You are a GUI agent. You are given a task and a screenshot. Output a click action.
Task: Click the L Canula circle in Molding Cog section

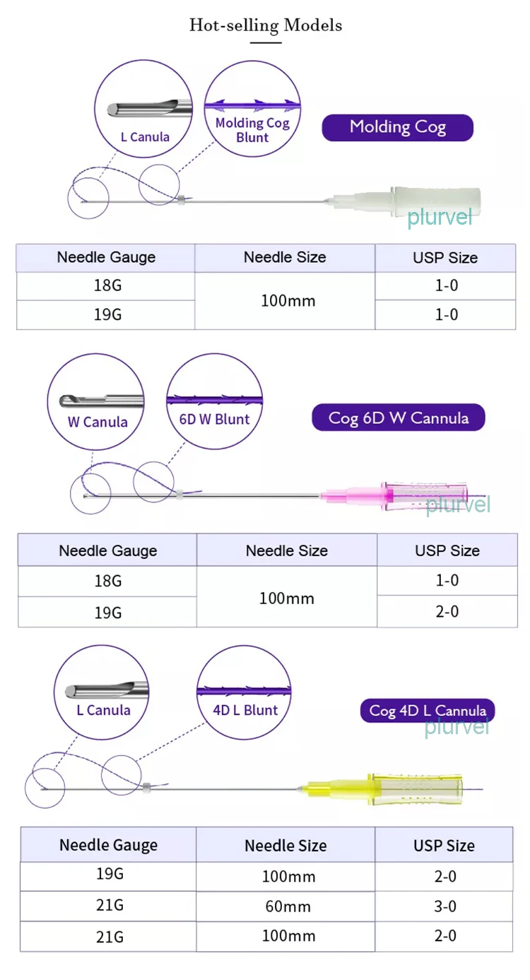point(144,107)
